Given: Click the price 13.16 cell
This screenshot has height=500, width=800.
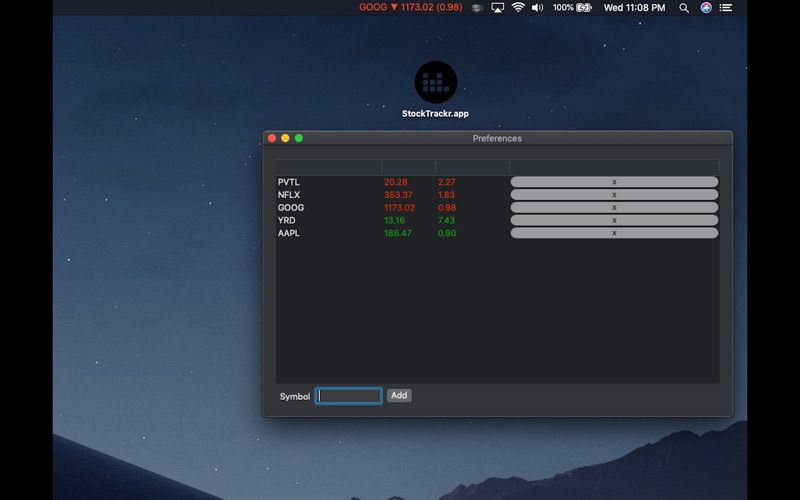Looking at the screenshot, I should pyautogui.click(x=394, y=220).
